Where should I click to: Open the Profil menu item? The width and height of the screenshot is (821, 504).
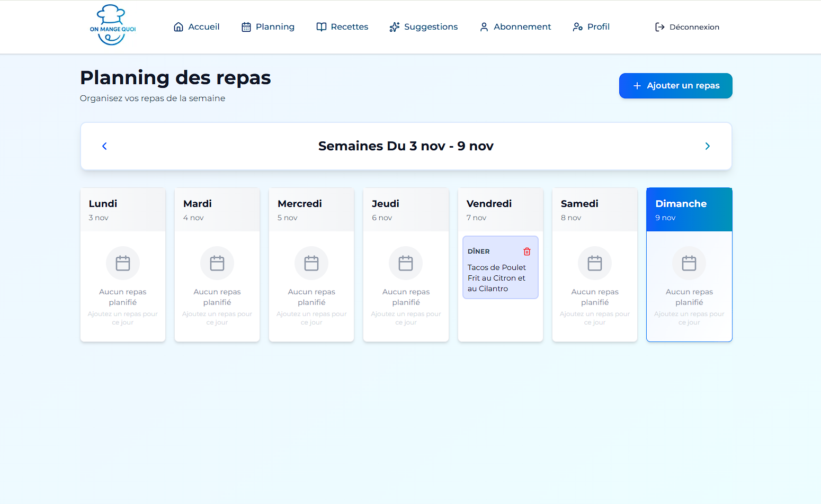(x=591, y=27)
